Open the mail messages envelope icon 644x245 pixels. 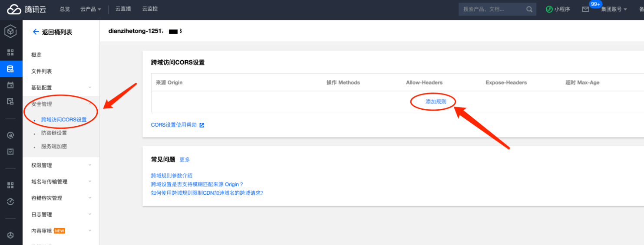click(x=586, y=9)
